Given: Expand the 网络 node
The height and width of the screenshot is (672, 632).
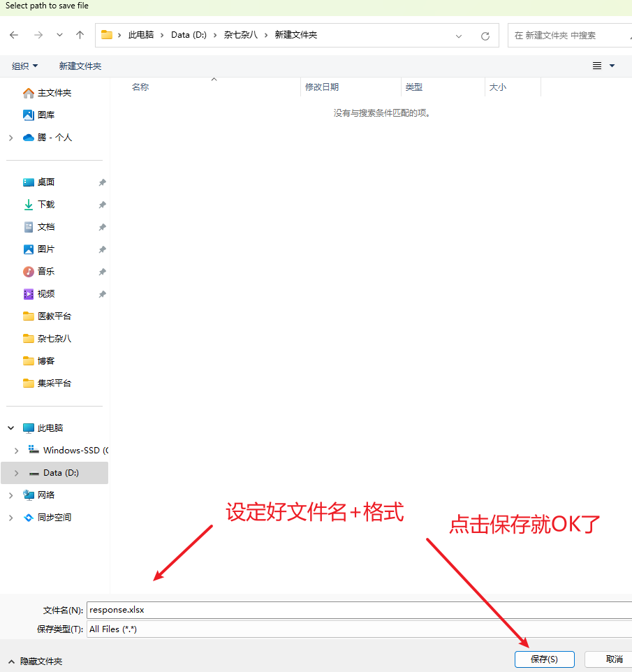Looking at the screenshot, I should 11,495.
